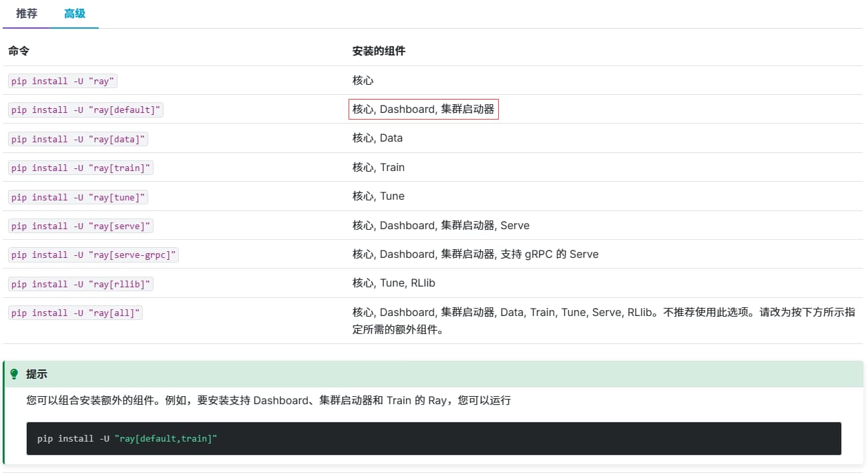Switch to the 推荐 tab
The height and width of the screenshot is (473, 868).
(27, 14)
